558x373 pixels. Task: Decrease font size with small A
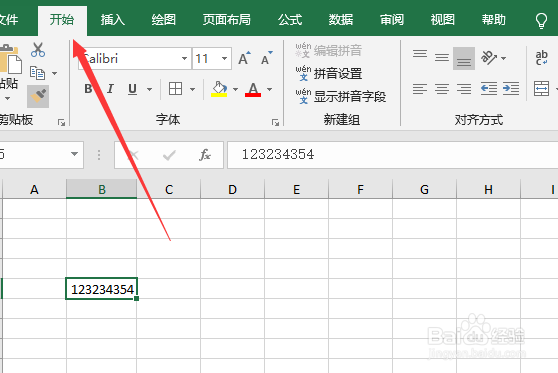click(267, 58)
